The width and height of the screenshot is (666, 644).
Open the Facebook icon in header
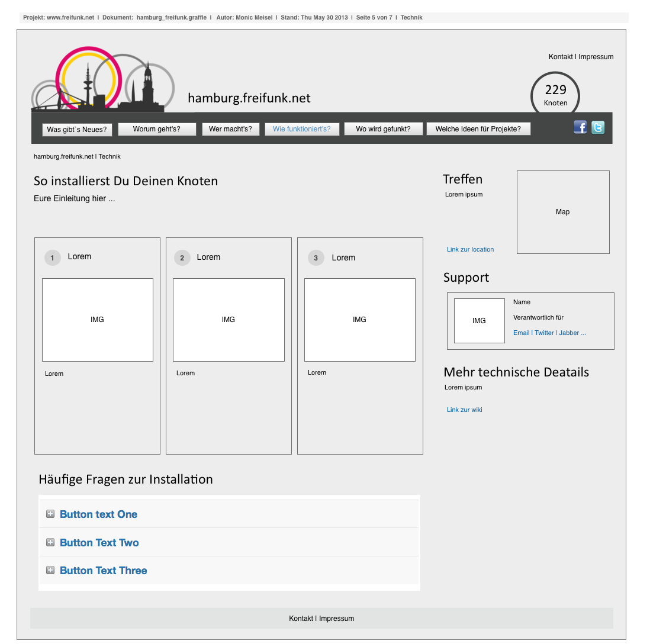click(580, 127)
